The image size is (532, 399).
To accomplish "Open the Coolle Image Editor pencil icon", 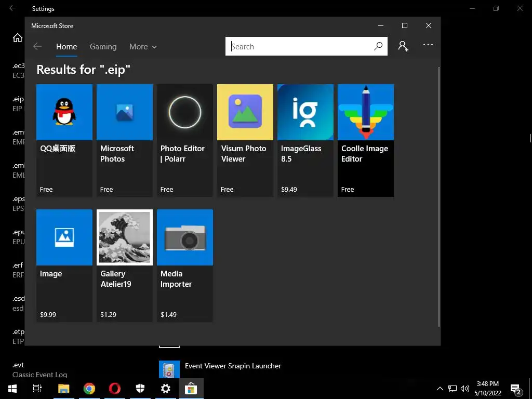I will (366, 112).
